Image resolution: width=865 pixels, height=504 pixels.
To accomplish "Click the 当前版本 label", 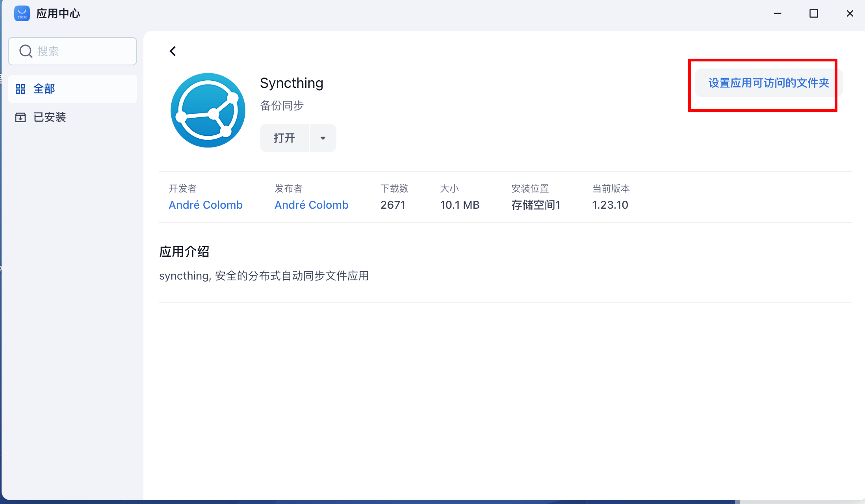I will pyautogui.click(x=611, y=189).
